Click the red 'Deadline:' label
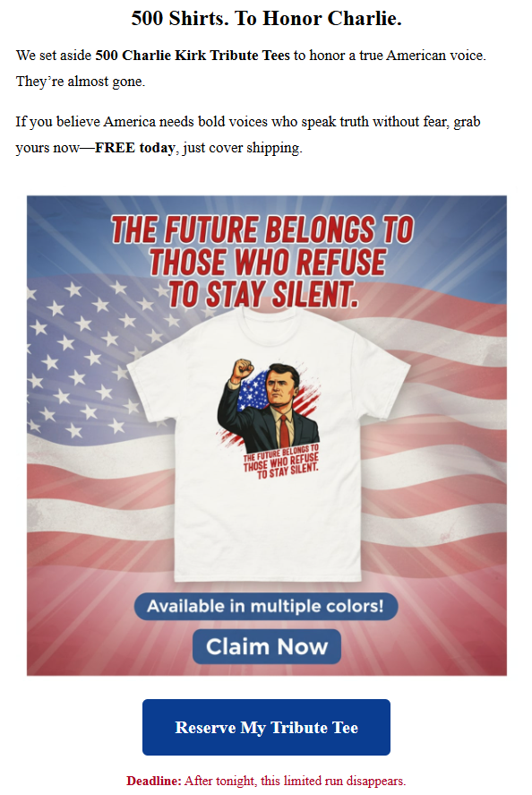This screenshot has width=532, height=795. 153,781
